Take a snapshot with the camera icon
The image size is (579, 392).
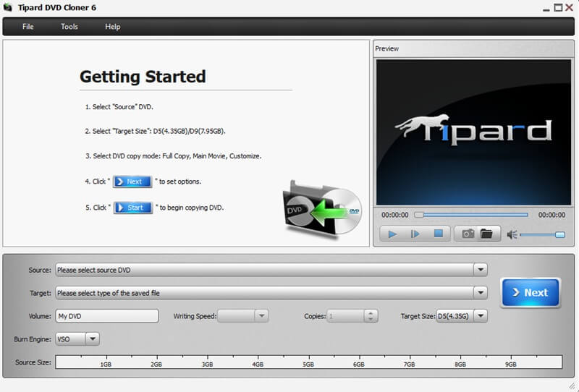pyautogui.click(x=468, y=234)
